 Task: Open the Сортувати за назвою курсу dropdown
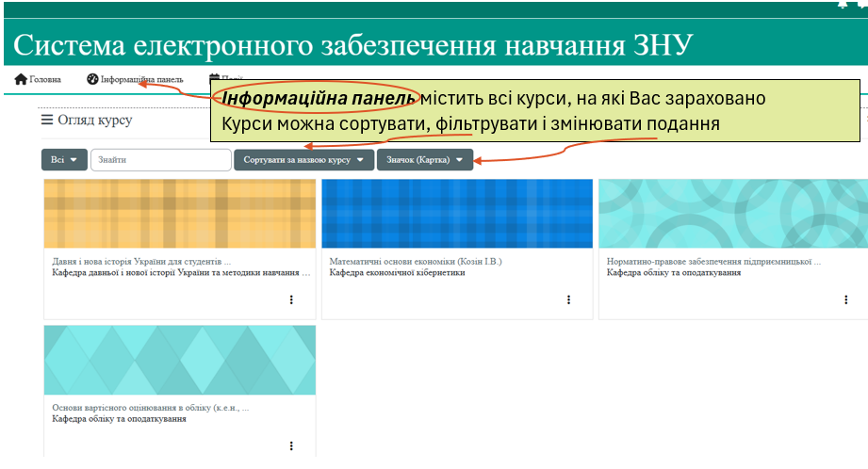coord(303,160)
